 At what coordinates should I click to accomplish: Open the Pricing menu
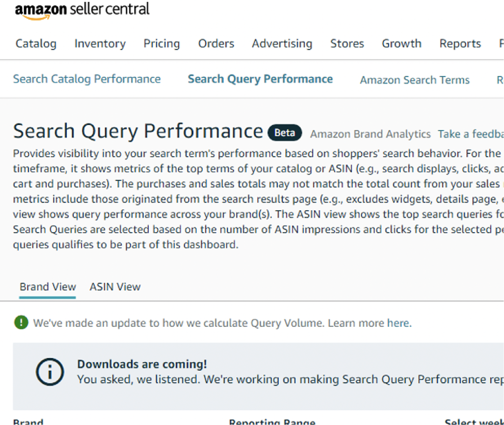click(161, 44)
